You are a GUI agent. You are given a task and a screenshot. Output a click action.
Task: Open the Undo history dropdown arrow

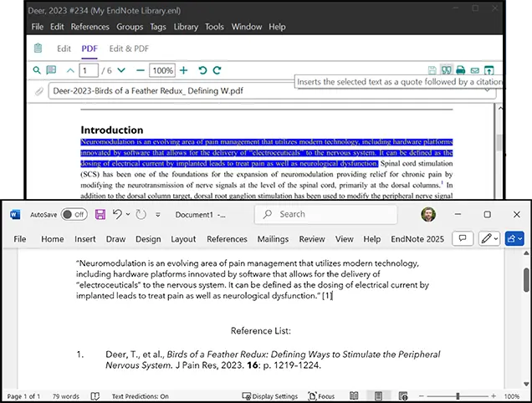127,214
